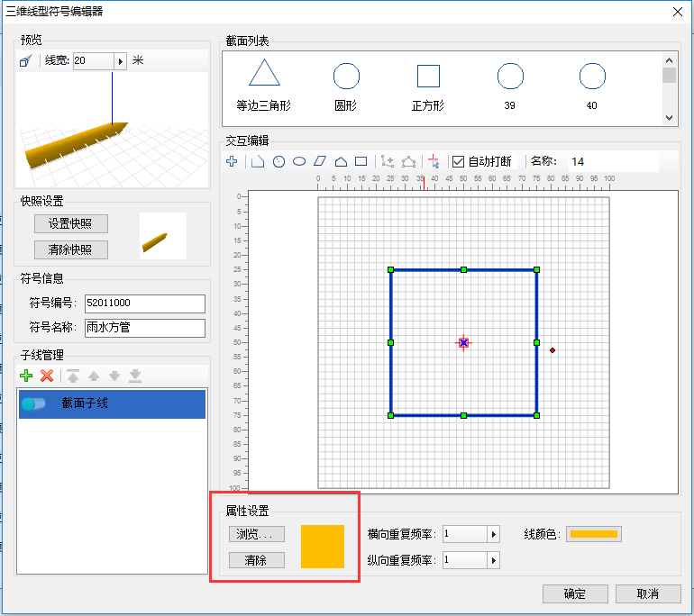Viewport: 694px width, 616px height.
Task: Move sub-line to bottom icon
Action: point(135,376)
